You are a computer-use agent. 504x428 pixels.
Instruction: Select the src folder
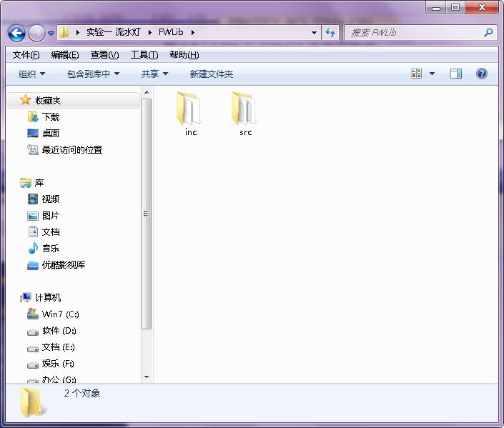245,114
